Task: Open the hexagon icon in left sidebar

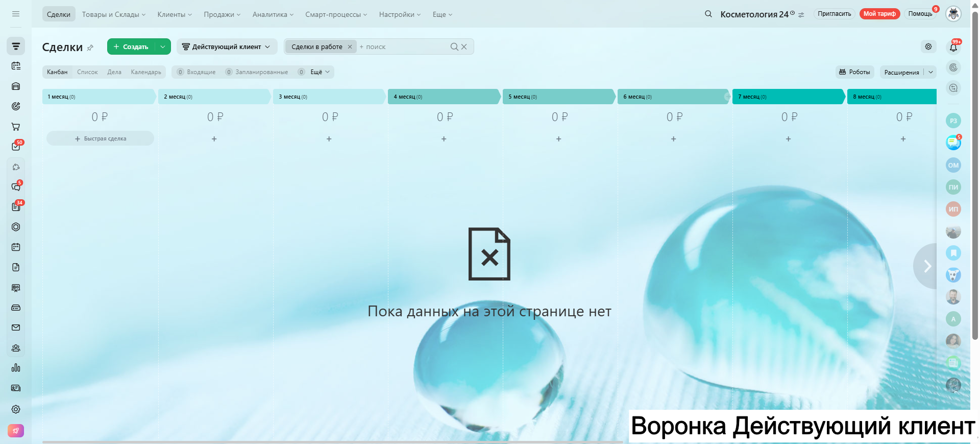Action: coord(16,227)
